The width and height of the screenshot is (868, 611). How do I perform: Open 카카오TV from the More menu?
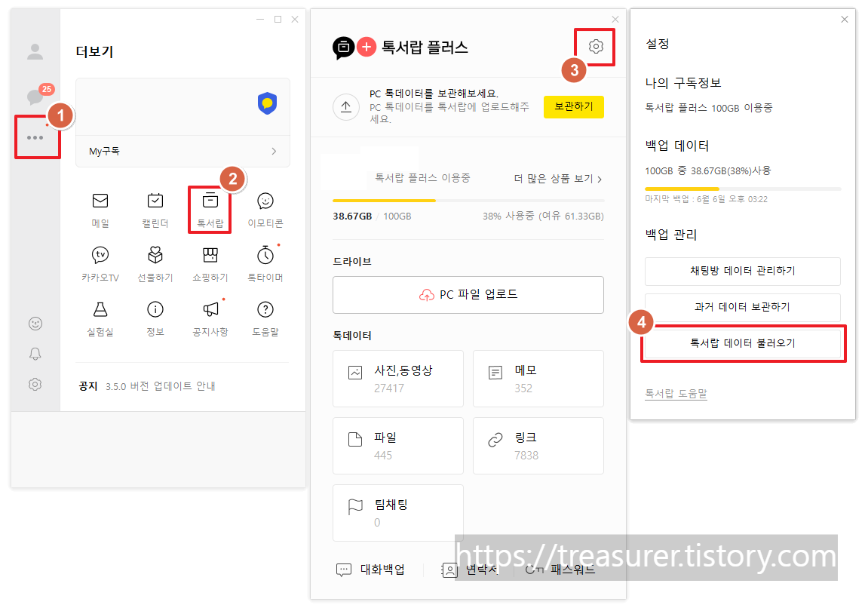click(100, 264)
